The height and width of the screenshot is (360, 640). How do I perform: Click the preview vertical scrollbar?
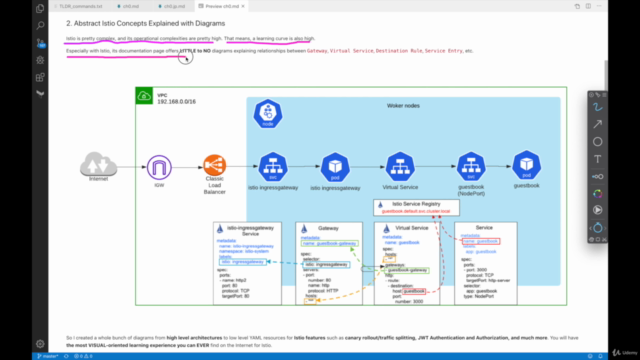[606, 76]
